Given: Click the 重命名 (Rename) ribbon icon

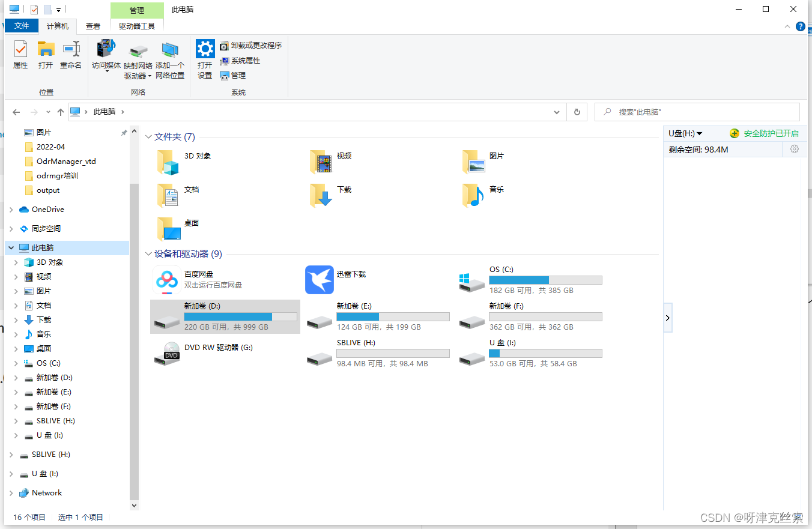Looking at the screenshot, I should (71, 55).
